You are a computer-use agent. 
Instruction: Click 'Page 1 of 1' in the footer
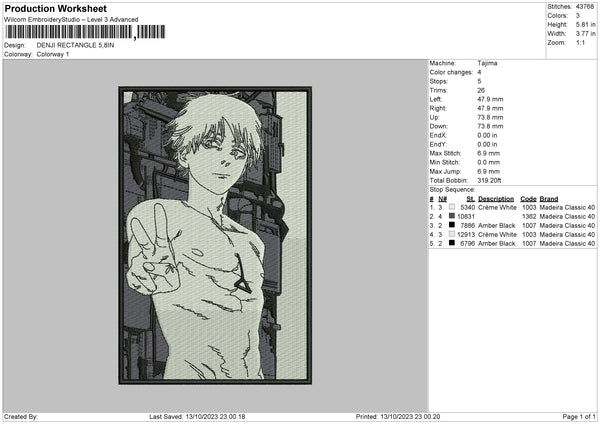click(579, 417)
